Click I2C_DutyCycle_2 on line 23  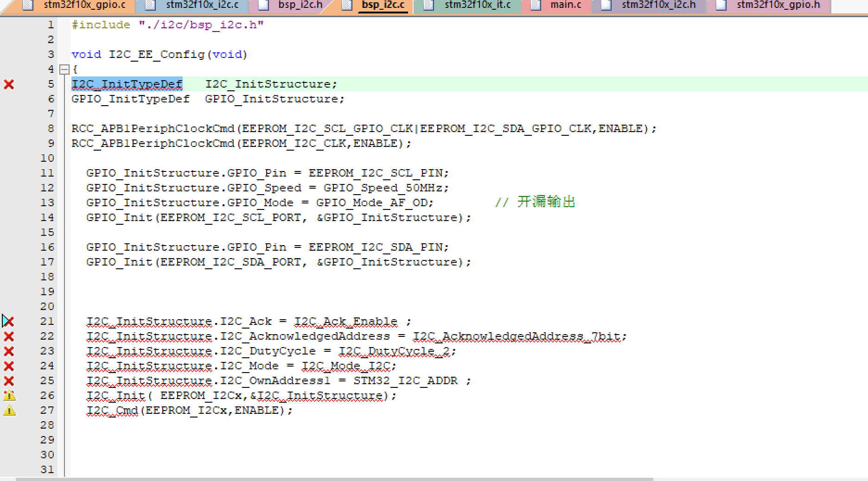click(394, 351)
